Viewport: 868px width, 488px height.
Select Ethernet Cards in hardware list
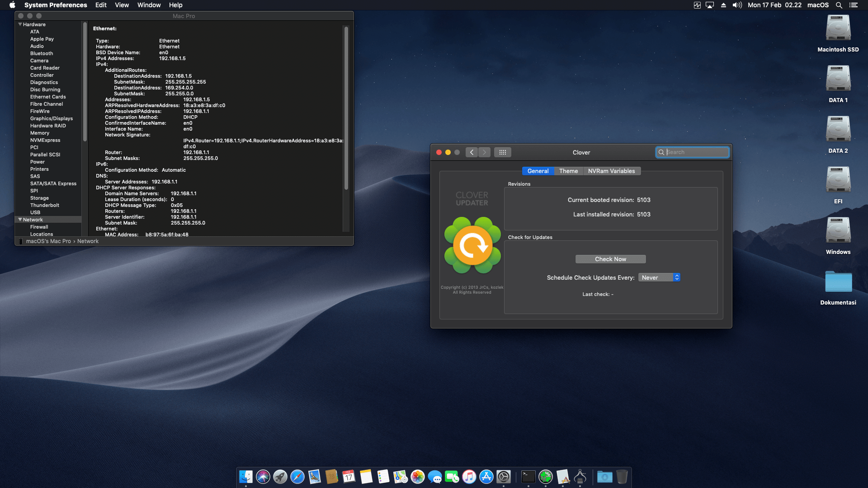(48, 97)
